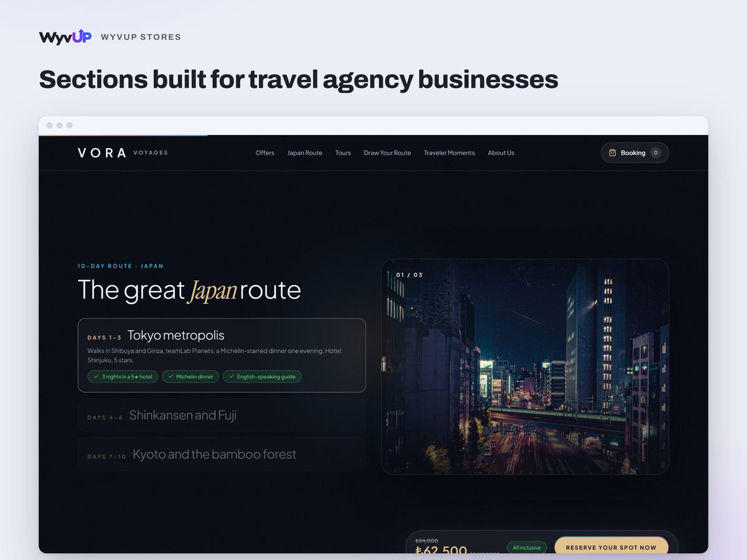
Task: Click The great Japan route heading
Action: pos(189,291)
